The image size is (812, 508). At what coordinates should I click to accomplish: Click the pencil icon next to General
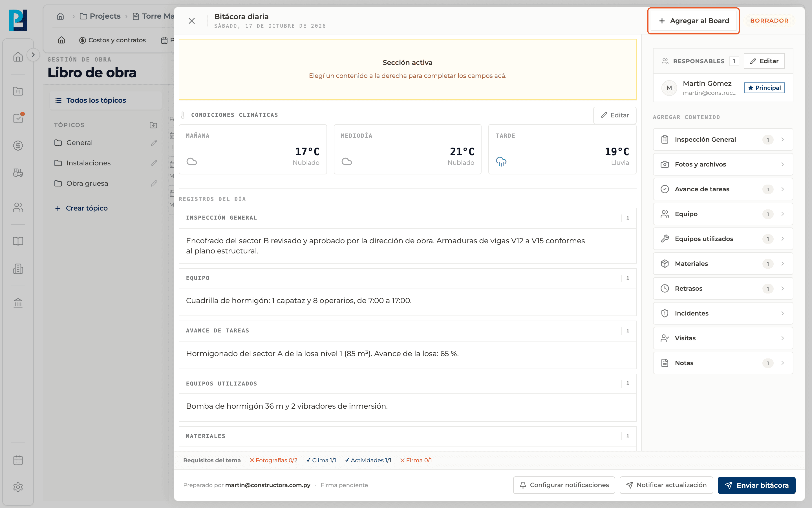point(154,143)
